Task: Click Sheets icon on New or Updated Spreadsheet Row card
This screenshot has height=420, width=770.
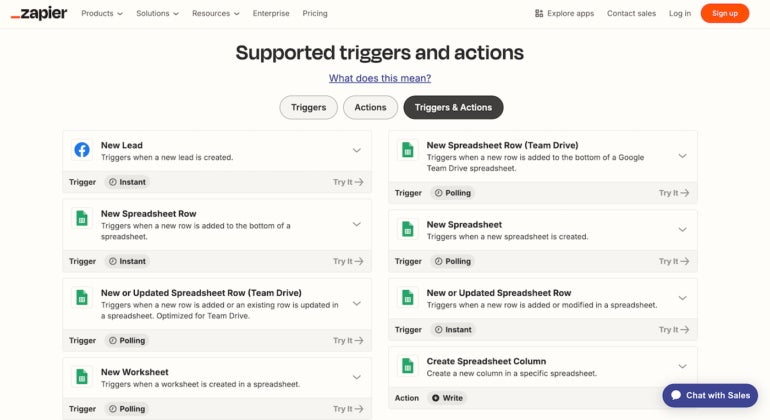Action: pyautogui.click(x=408, y=297)
